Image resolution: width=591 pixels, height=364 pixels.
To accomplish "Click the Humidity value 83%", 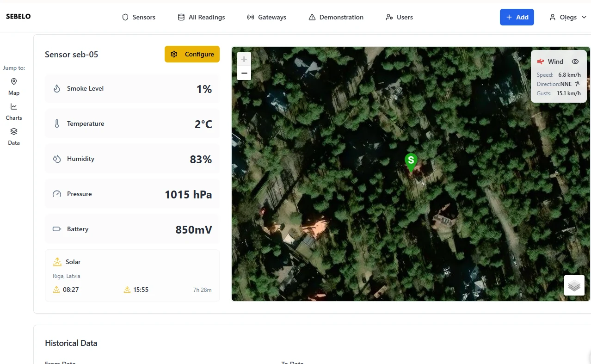I will [201, 159].
